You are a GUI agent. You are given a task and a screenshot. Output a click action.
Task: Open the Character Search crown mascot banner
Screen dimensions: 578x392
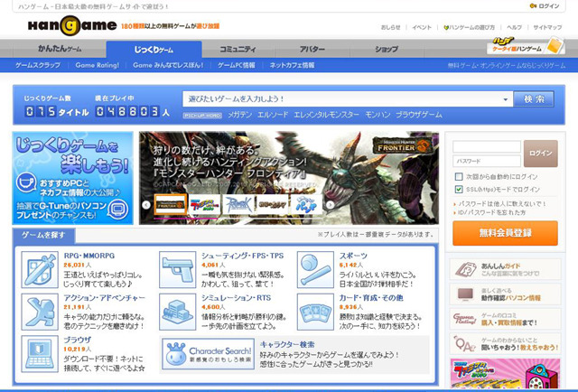[x=209, y=354]
